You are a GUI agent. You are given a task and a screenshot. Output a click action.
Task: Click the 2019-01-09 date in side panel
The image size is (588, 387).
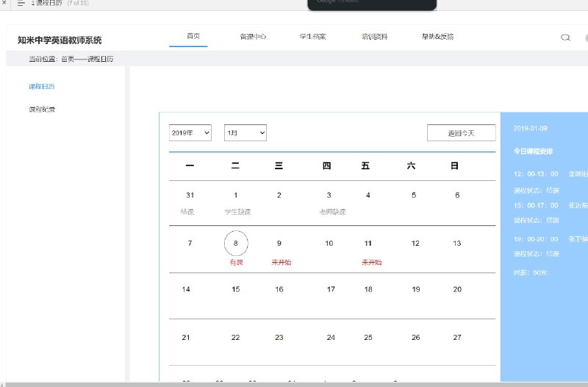pos(530,128)
